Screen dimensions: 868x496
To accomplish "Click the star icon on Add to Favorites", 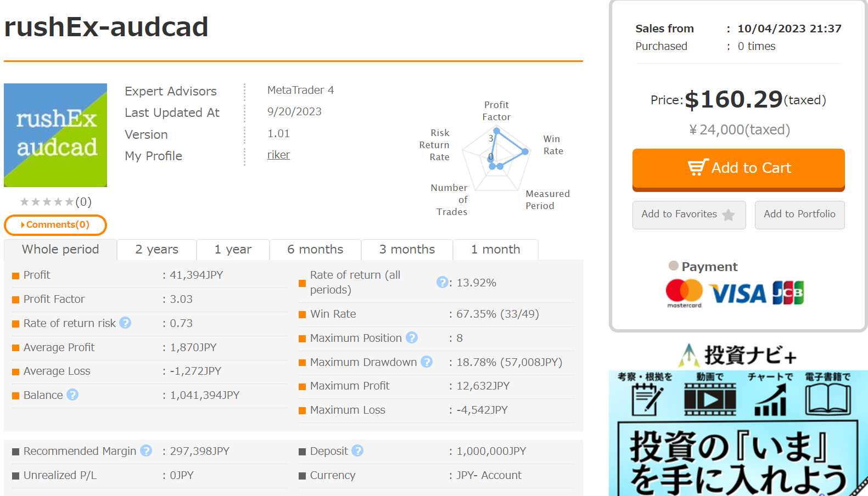I will 729,215.
